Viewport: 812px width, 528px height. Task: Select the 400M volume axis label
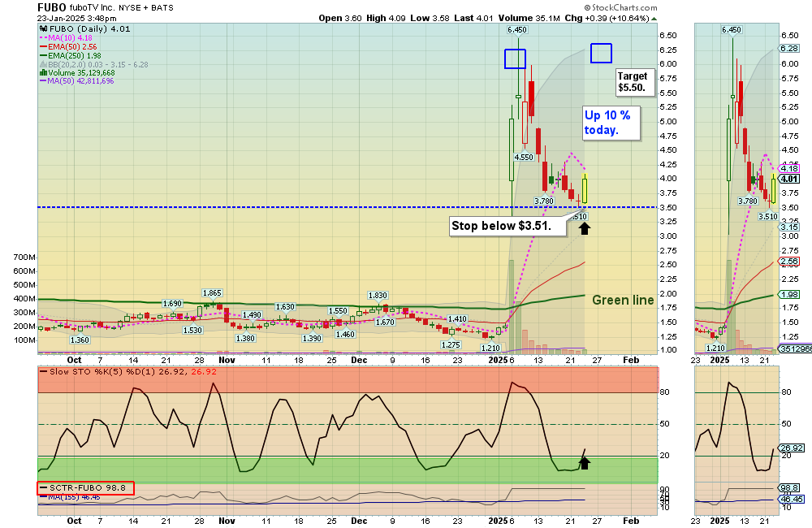24,298
